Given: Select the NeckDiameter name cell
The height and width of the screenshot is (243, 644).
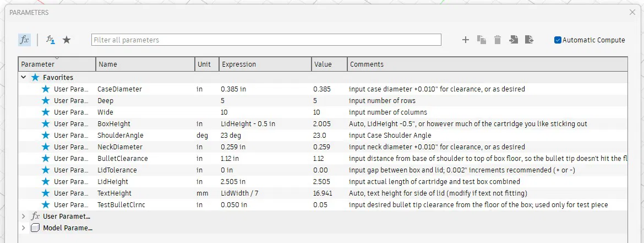Looking at the screenshot, I should tap(120, 147).
